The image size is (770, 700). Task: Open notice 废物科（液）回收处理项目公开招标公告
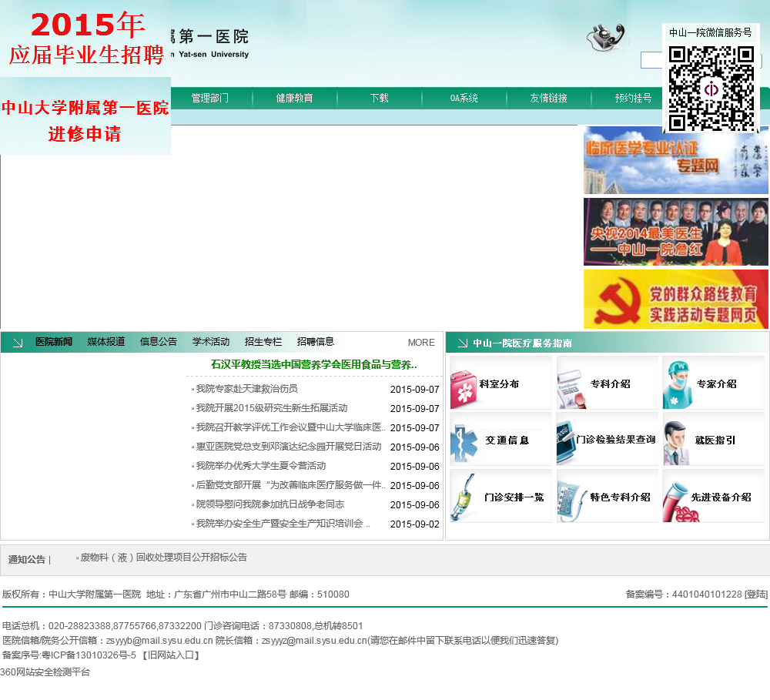point(163,558)
